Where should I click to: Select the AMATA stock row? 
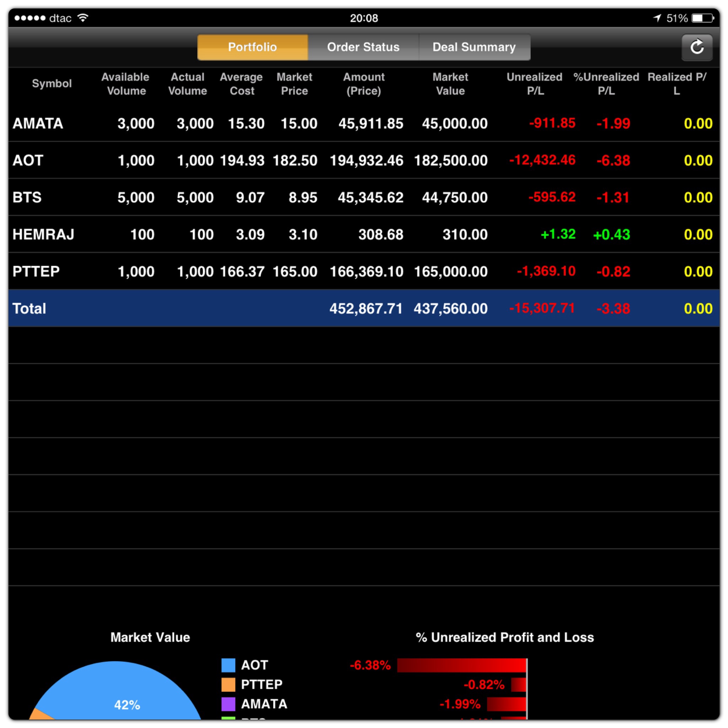[38, 124]
